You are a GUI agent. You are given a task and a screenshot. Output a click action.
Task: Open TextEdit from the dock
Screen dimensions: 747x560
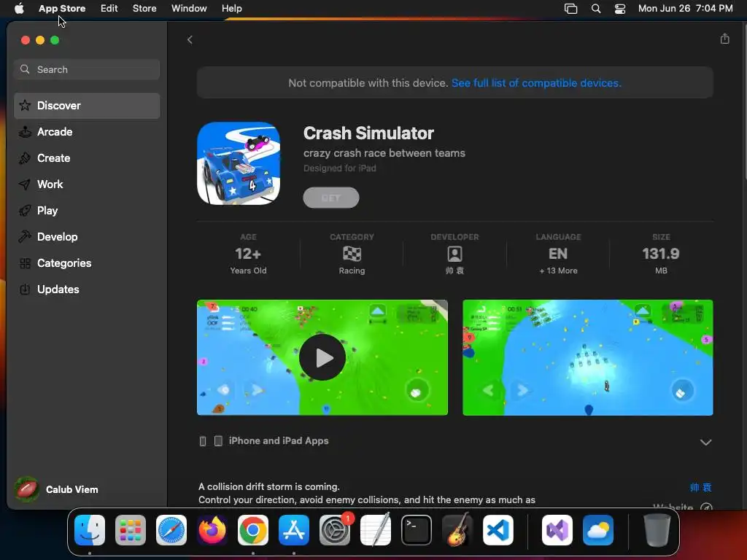click(x=376, y=530)
